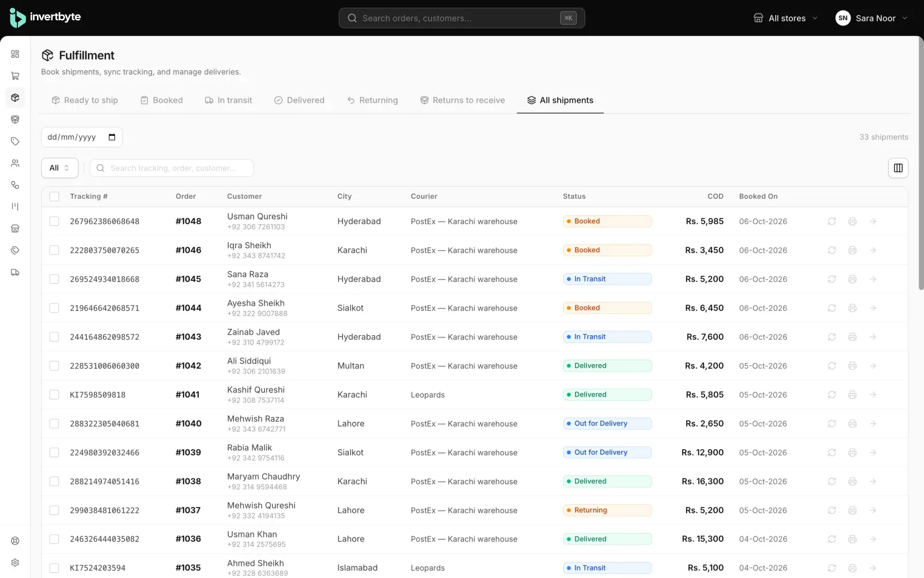Screen dimensions: 924x578
Task: Open the dashboard grid icon in sidebar
Action: tap(15, 54)
